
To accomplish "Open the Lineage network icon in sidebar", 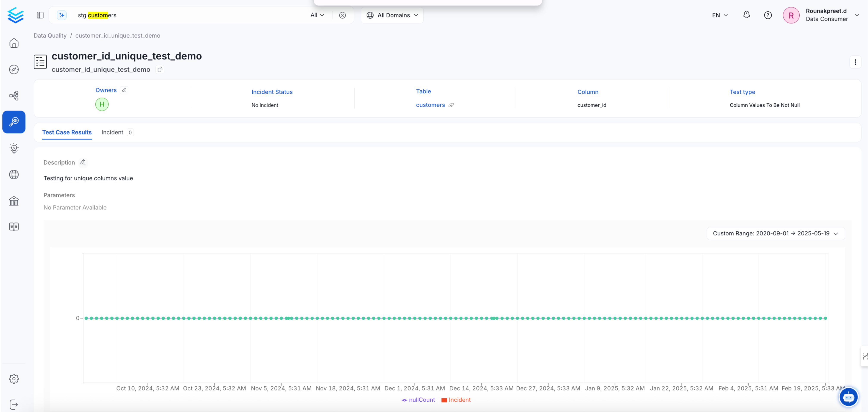I will tap(14, 96).
